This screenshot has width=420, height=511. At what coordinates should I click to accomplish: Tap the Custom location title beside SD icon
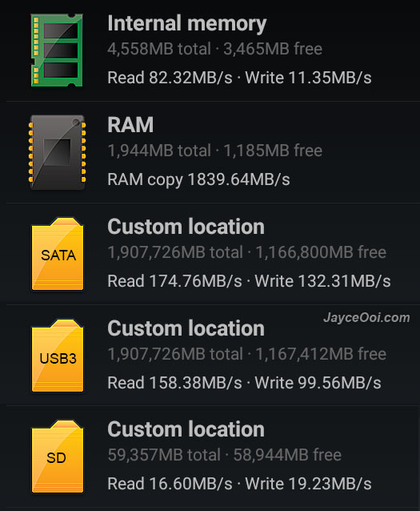[186, 429]
